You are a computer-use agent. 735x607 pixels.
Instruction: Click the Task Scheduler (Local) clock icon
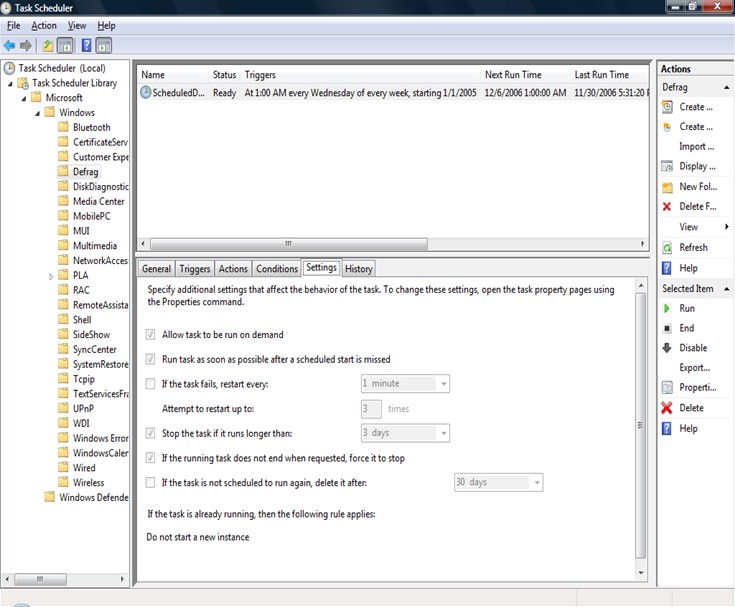pyautogui.click(x=9, y=68)
